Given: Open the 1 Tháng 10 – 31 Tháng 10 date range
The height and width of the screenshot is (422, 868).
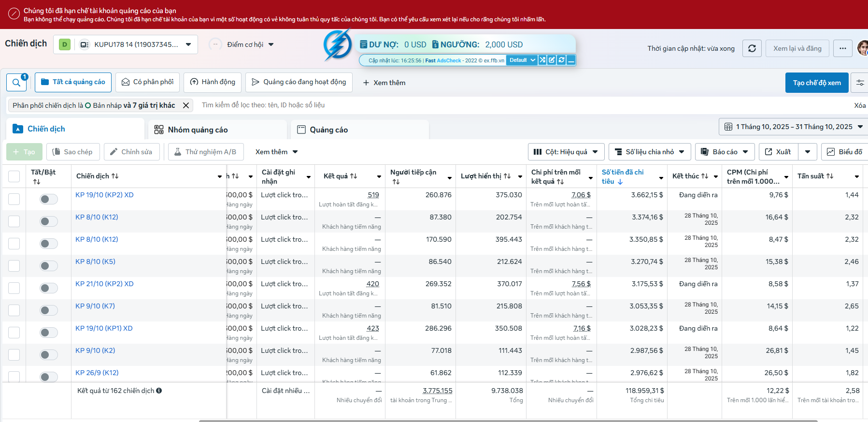Looking at the screenshot, I should click(x=793, y=127).
